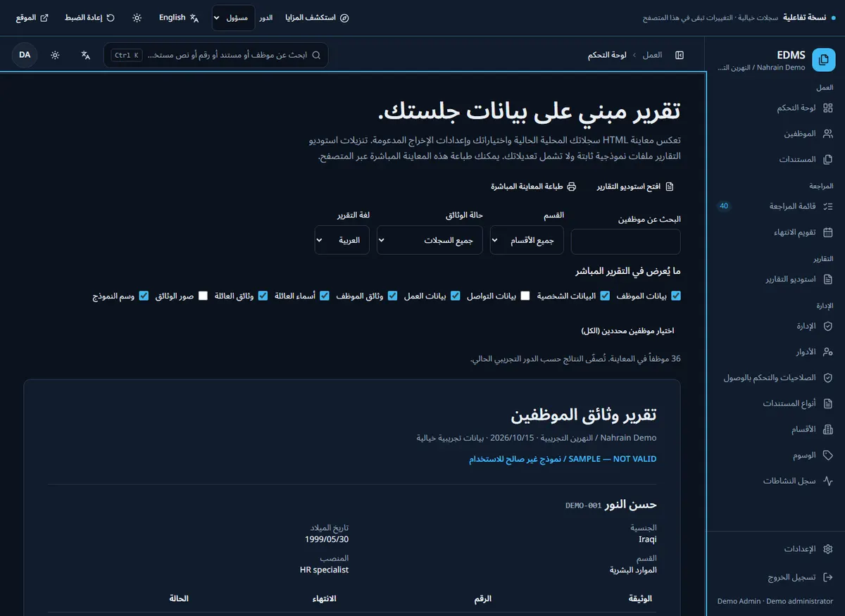845x616 pixels.
Task: Toggle the sidebar panel icon near breadcrumb
Action: [680, 55]
